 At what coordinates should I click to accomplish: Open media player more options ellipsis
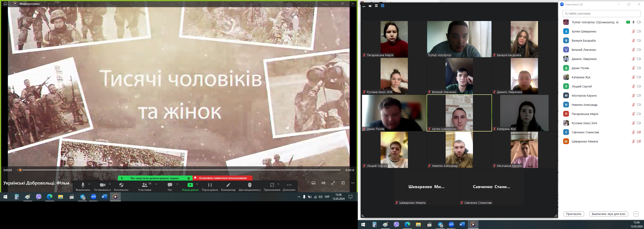click(353, 183)
